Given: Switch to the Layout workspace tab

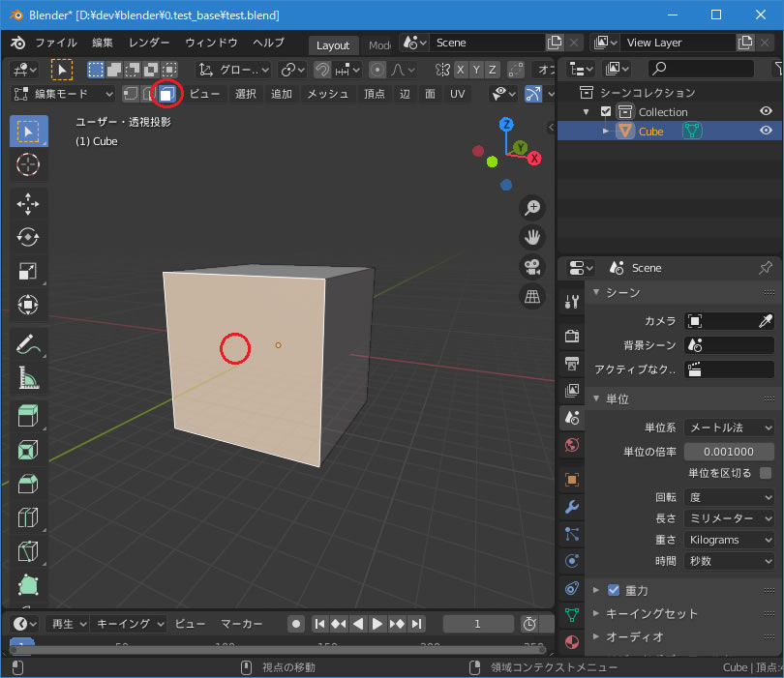Looking at the screenshot, I should [x=333, y=45].
